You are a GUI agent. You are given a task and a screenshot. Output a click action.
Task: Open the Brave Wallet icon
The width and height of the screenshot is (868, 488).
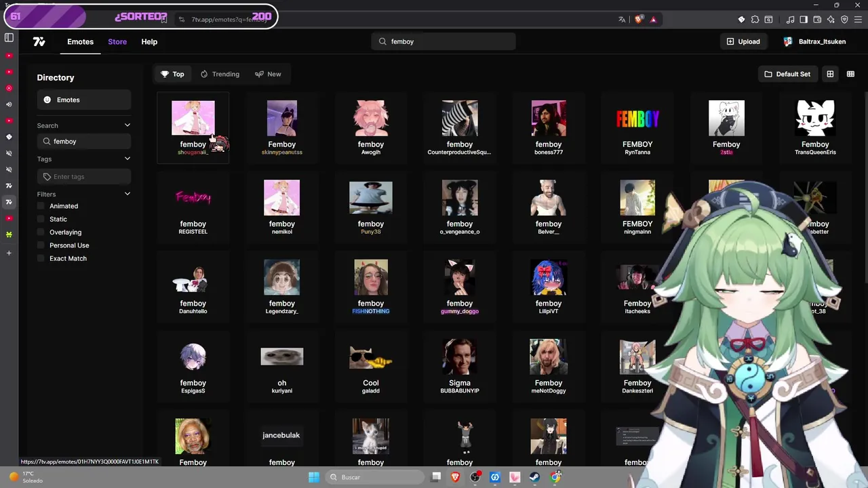(x=817, y=20)
